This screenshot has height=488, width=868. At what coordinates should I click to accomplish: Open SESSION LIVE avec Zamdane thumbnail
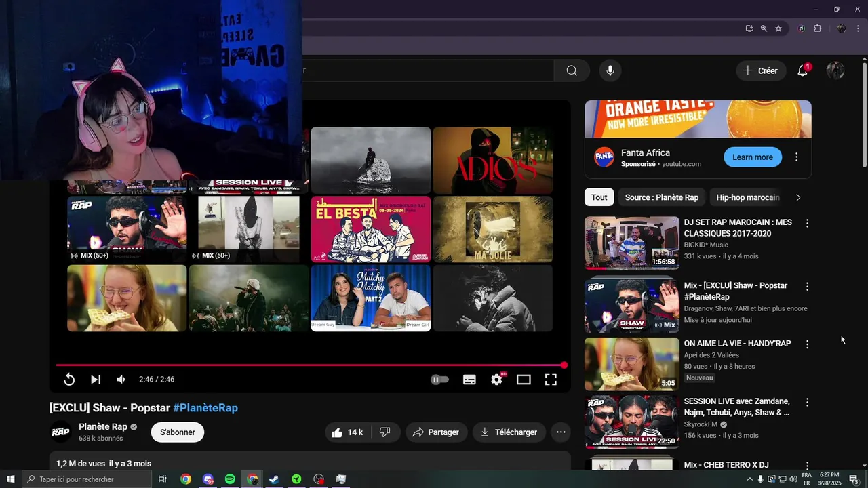tap(632, 422)
